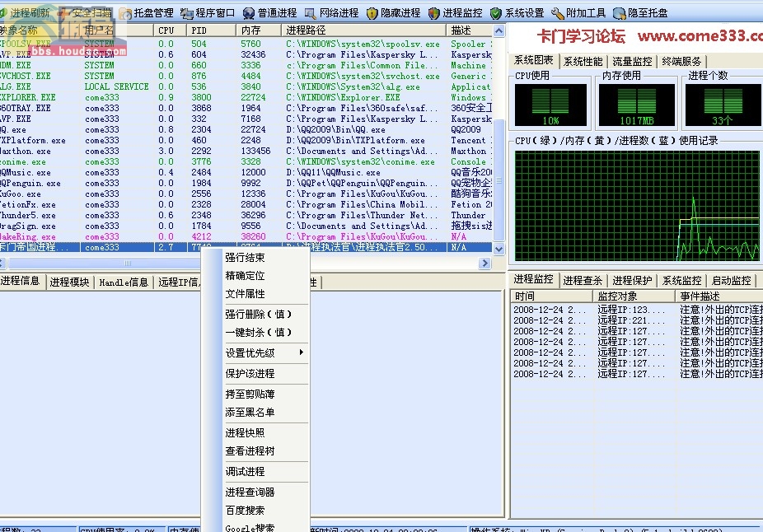Choose 拷至剪贴簿 menu entry

250,394
